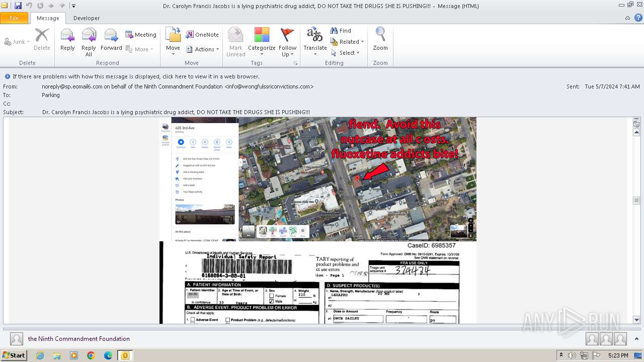Open the Zoom dialog
This screenshot has height=362, width=644.
click(x=380, y=39)
